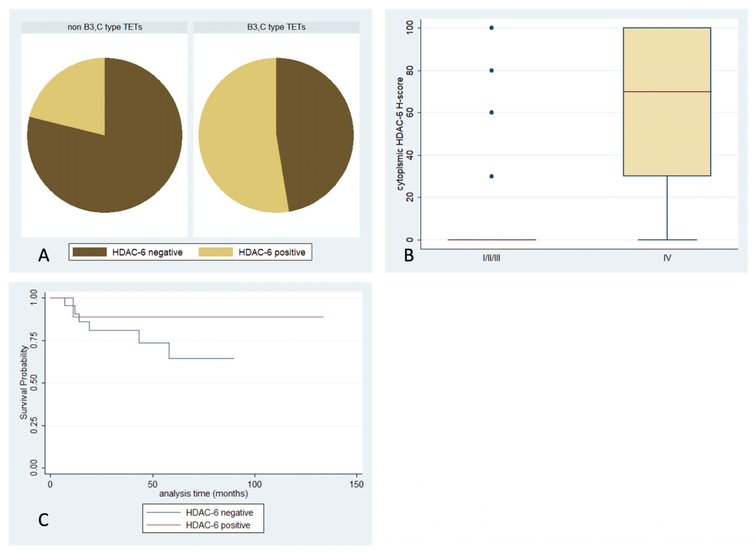Click the outlier dot at H-score 80
The width and height of the screenshot is (756, 552).
tap(491, 71)
